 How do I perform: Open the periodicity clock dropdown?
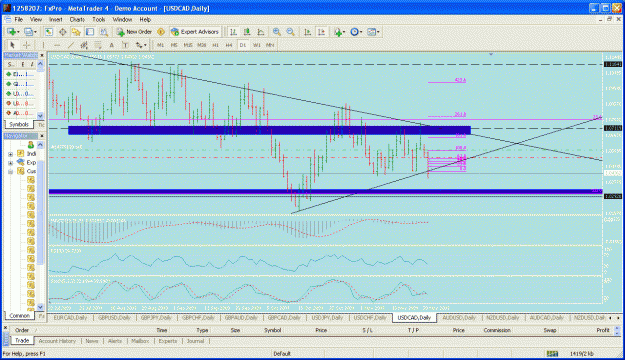pyautogui.click(x=356, y=32)
